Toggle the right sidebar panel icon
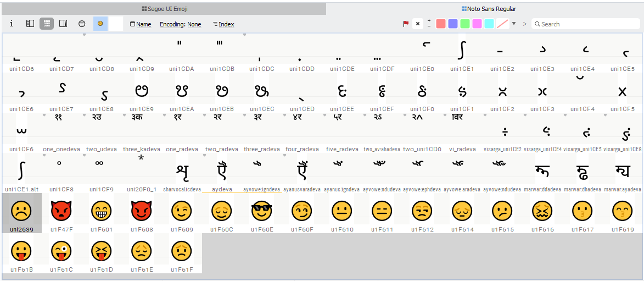This screenshot has width=644, height=281. [63, 24]
